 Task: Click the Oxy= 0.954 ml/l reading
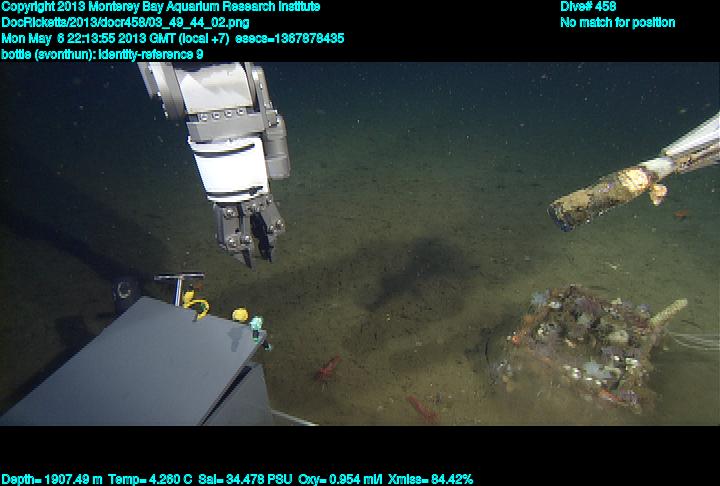click(x=340, y=479)
